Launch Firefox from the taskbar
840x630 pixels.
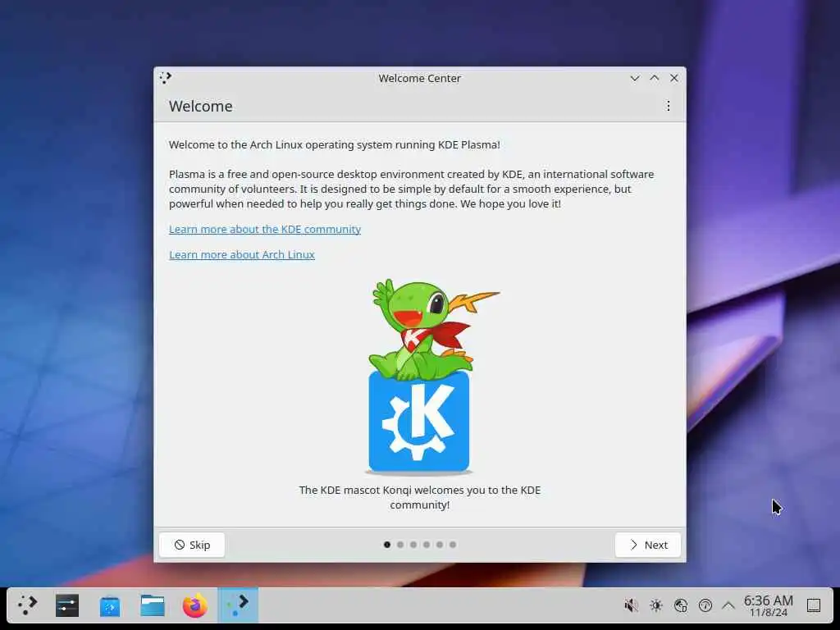tap(195, 605)
